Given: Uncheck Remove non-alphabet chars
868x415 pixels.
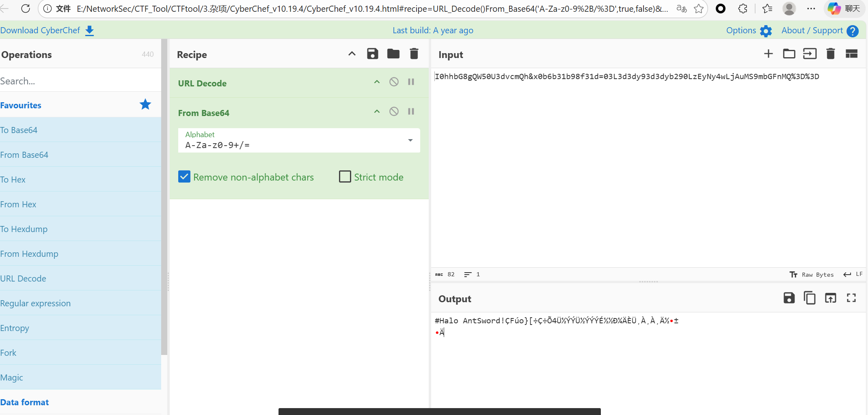Looking at the screenshot, I should coord(184,176).
